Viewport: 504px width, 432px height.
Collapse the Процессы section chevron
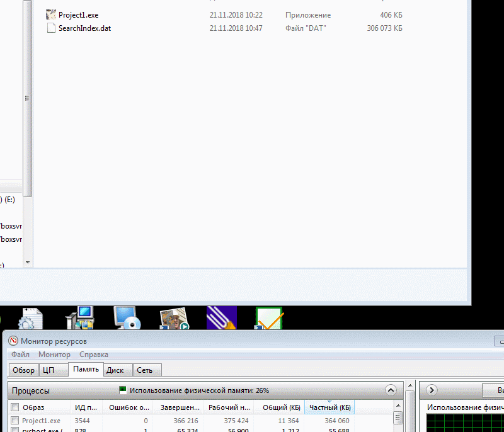[391, 390]
